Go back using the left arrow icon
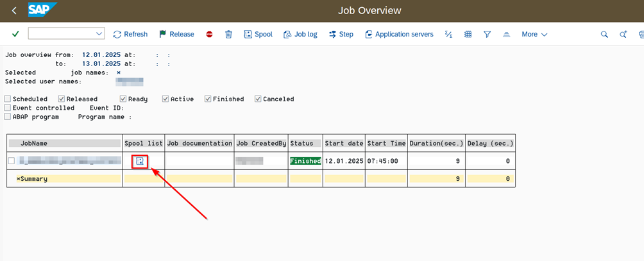Image resolution: width=644 pixels, height=261 pixels. tap(14, 11)
